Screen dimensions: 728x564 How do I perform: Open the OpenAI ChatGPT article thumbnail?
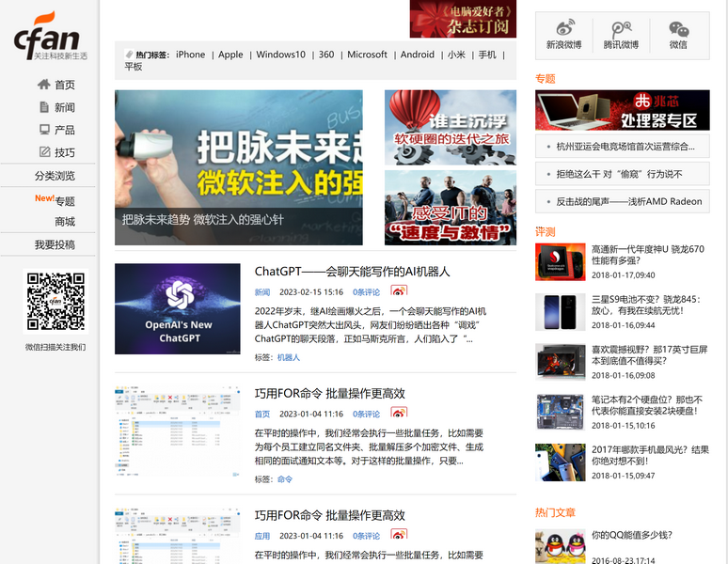(178, 308)
